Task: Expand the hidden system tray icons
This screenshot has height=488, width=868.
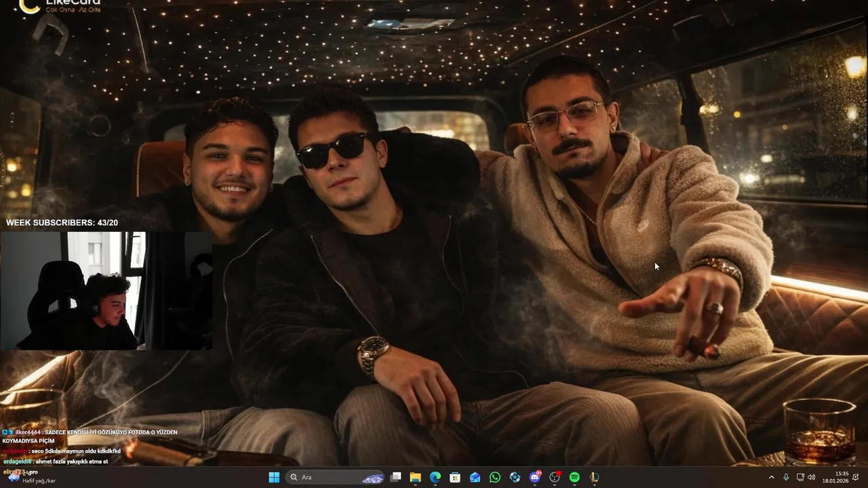Action: (x=771, y=477)
